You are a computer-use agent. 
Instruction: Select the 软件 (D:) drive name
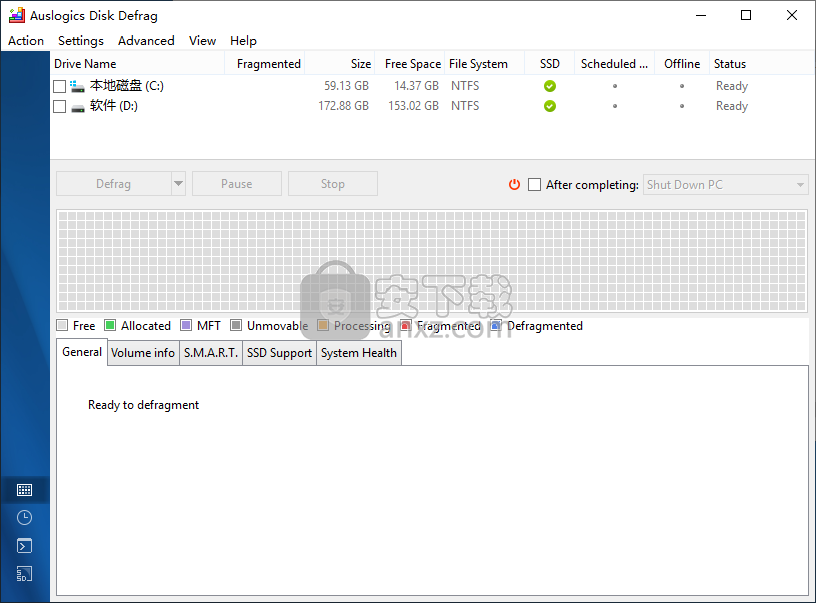pyautogui.click(x=113, y=106)
